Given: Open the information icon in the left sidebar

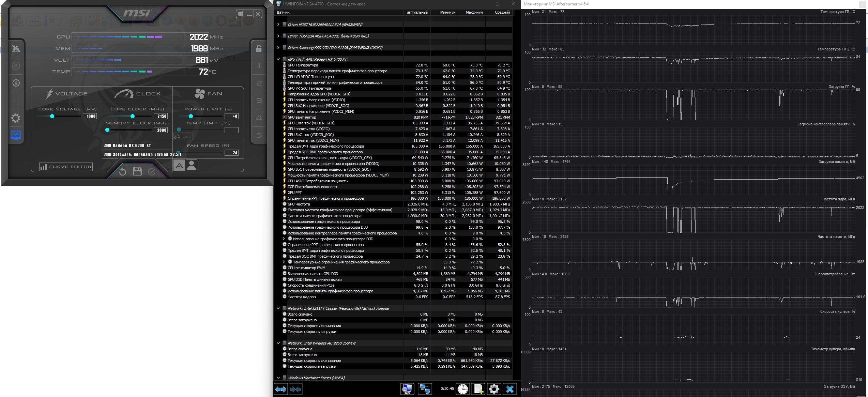Looking at the screenshot, I should pyautogui.click(x=16, y=83).
